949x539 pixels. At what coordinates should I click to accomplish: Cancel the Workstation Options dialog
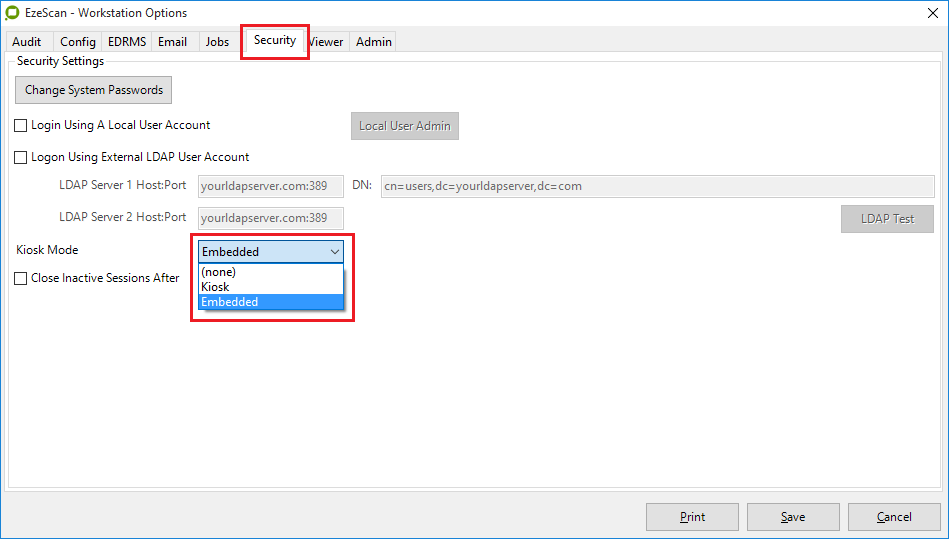[893, 517]
